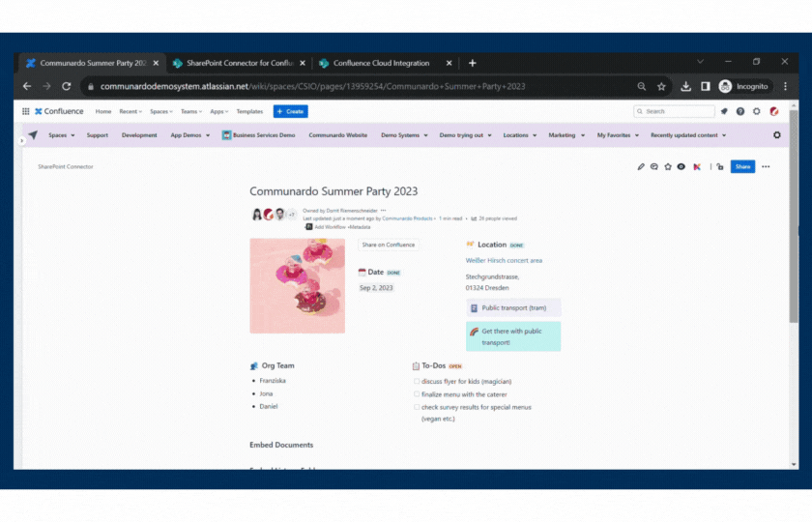Click the colorful K app icon

(x=697, y=166)
